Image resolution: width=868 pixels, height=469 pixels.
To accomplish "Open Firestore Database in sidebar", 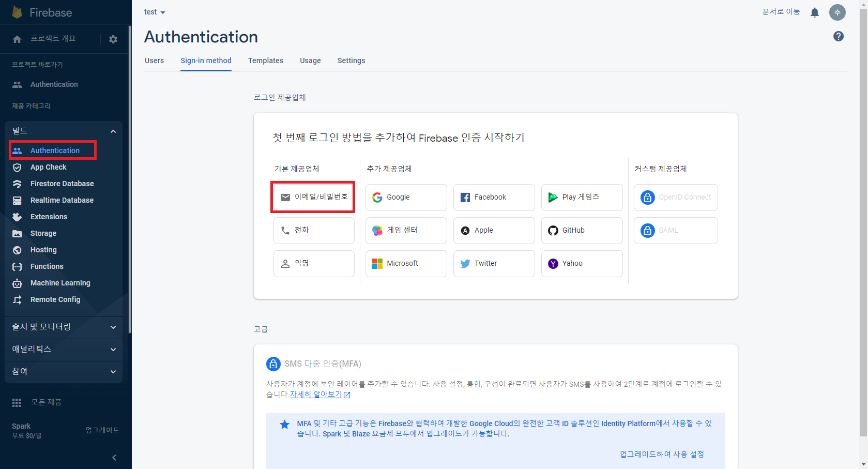I will pyautogui.click(x=62, y=184).
